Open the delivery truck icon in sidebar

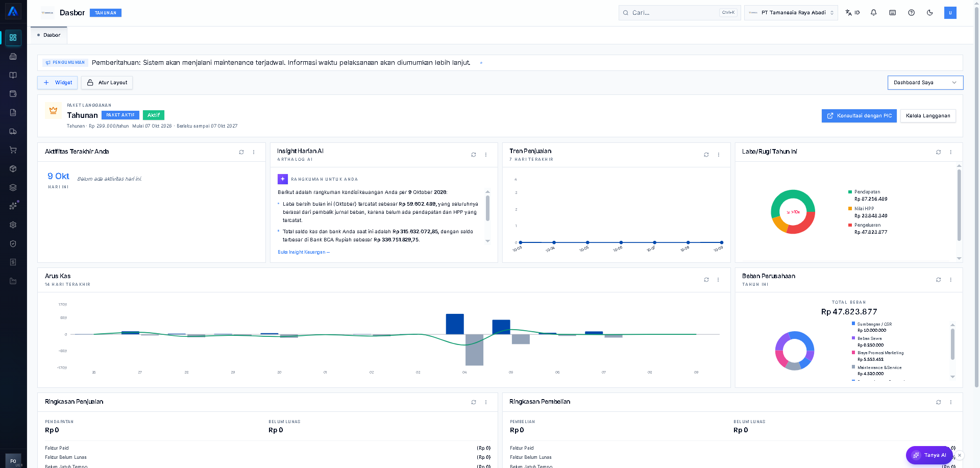tap(13, 132)
